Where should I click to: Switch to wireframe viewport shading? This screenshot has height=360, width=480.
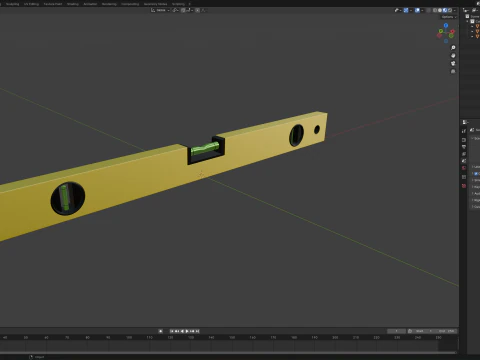[435, 10]
